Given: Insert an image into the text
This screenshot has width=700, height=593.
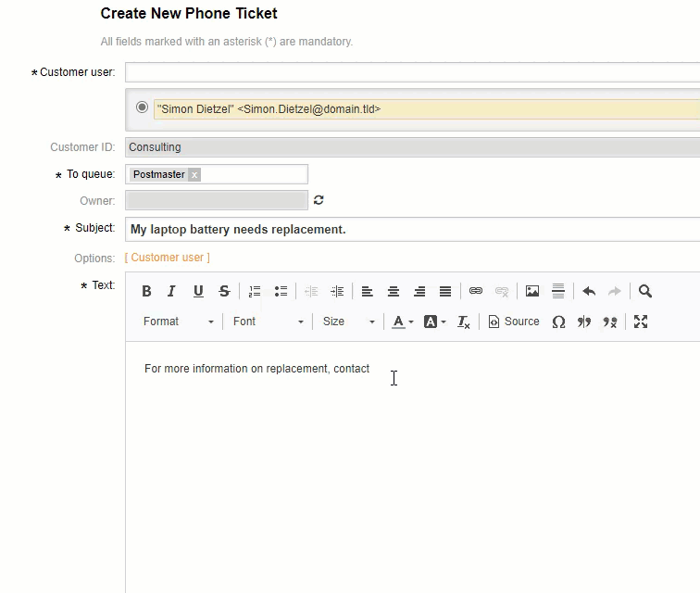Looking at the screenshot, I should tap(532, 291).
